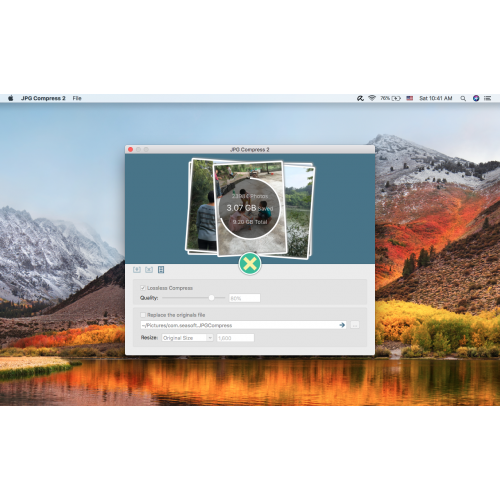500x500 pixels.
Task: Click the quality percentage field showing 80%
Action: [245, 298]
